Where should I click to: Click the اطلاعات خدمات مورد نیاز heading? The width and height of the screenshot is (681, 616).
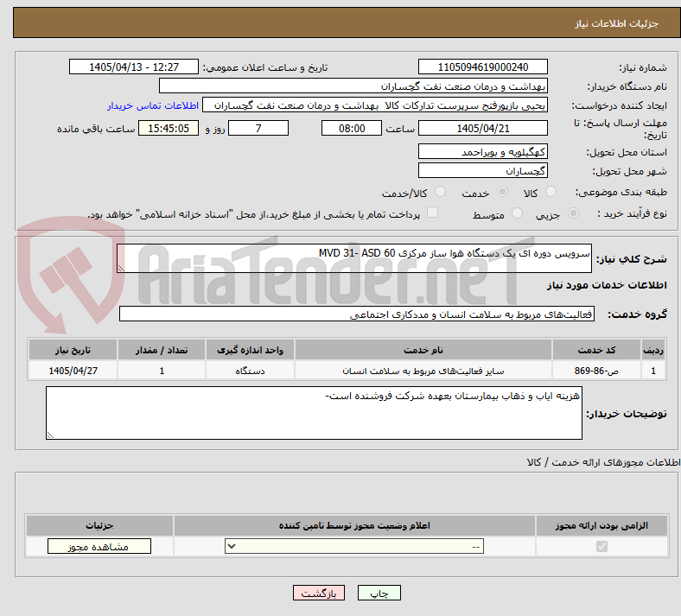607,285
